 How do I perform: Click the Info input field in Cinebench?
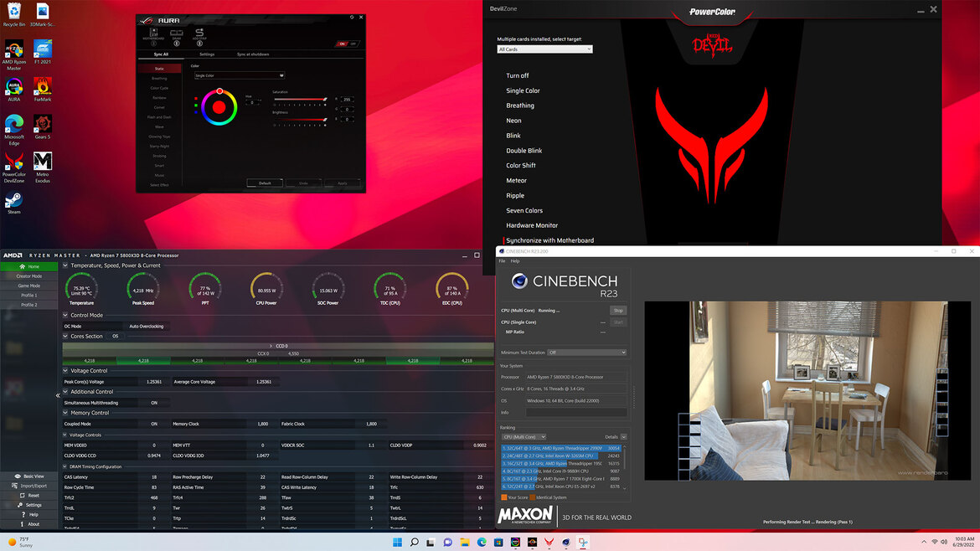pos(576,412)
